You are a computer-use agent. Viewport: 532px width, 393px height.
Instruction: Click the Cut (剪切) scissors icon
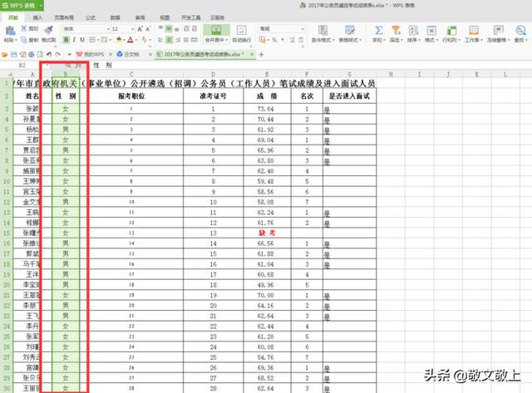coord(24,28)
